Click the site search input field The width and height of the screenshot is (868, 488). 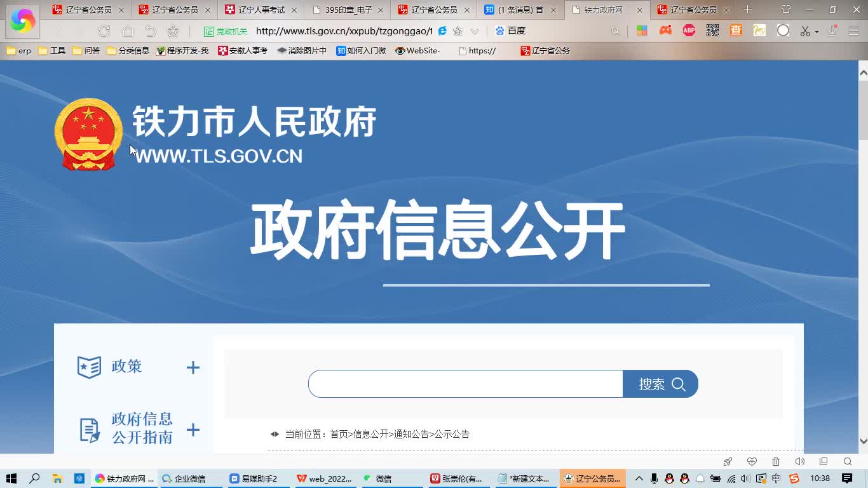pyautogui.click(x=466, y=384)
